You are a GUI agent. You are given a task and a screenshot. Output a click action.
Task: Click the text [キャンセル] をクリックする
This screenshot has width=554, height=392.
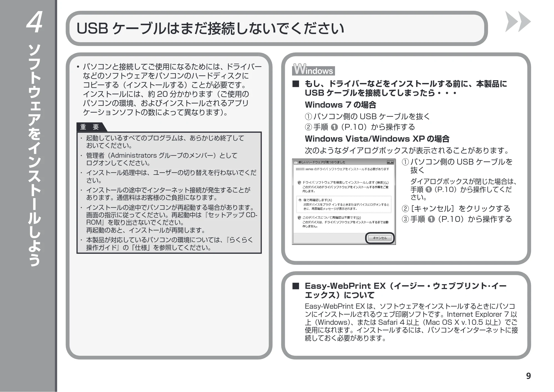(x=460, y=209)
